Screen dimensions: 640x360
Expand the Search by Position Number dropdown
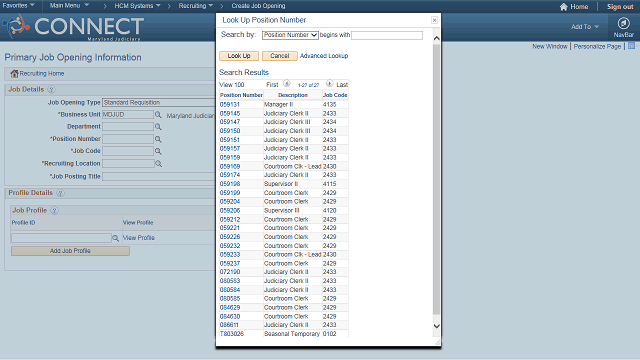click(x=290, y=35)
